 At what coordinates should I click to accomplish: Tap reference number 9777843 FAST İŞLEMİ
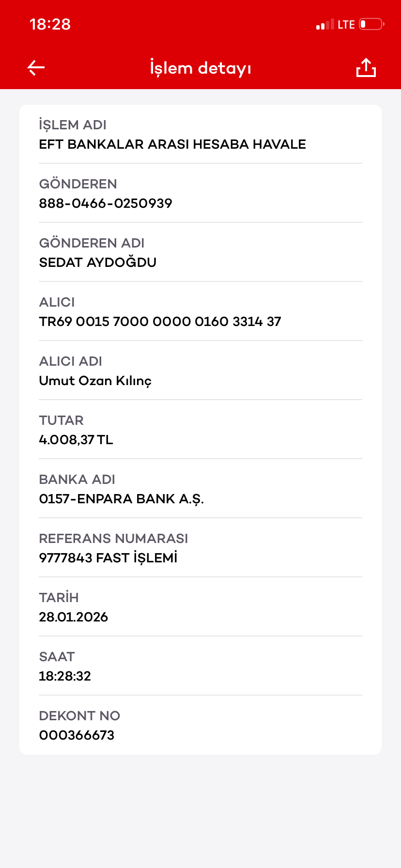108,558
